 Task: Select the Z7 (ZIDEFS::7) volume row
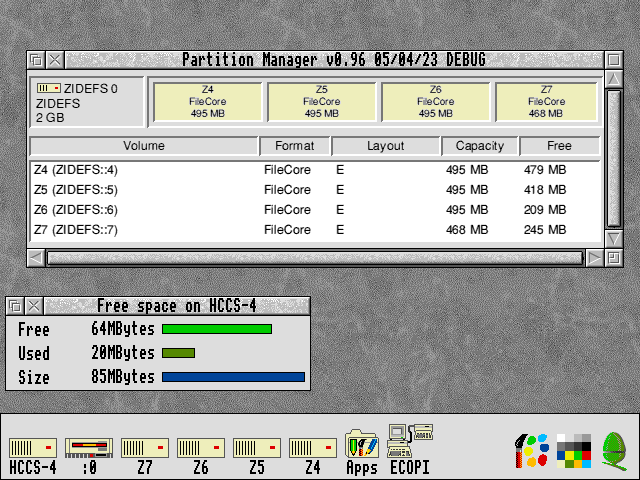click(316, 230)
